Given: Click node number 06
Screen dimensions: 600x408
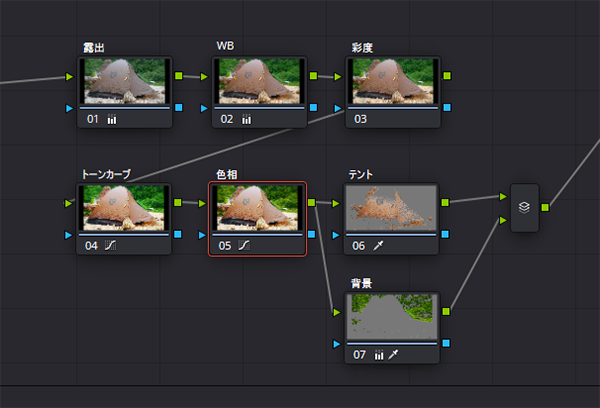Looking at the screenshot, I should point(359,246).
